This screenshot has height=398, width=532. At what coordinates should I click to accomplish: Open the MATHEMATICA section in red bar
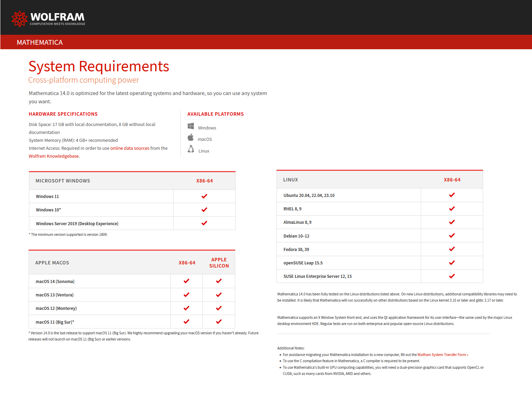tap(40, 42)
